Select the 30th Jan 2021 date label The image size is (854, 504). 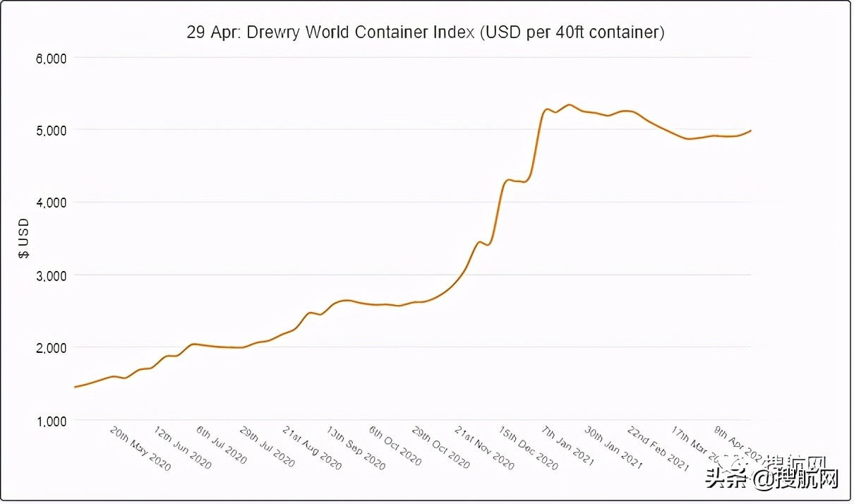(613, 449)
